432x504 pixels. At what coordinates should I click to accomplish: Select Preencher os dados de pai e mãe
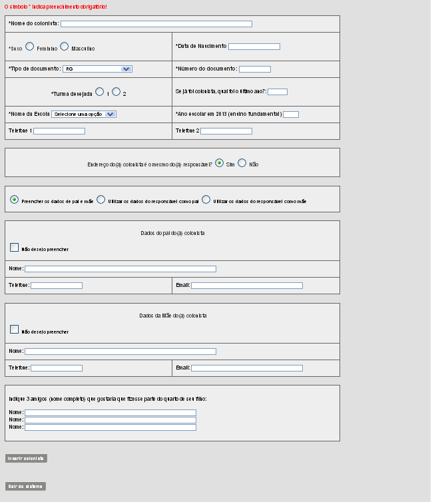14,200
